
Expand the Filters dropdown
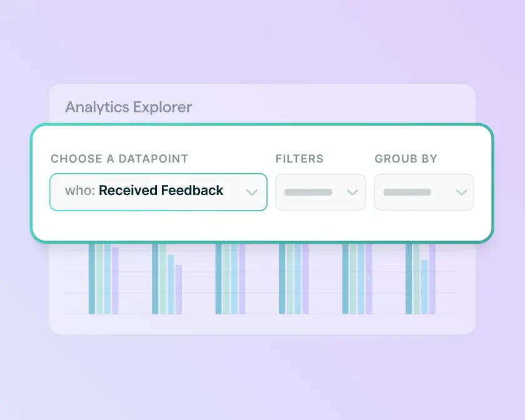[320, 192]
